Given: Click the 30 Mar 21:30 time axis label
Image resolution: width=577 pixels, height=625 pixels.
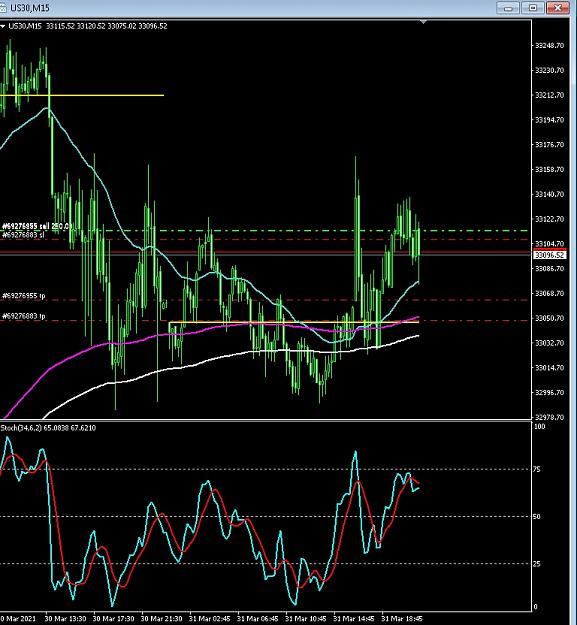Looking at the screenshot, I should (x=161, y=619).
